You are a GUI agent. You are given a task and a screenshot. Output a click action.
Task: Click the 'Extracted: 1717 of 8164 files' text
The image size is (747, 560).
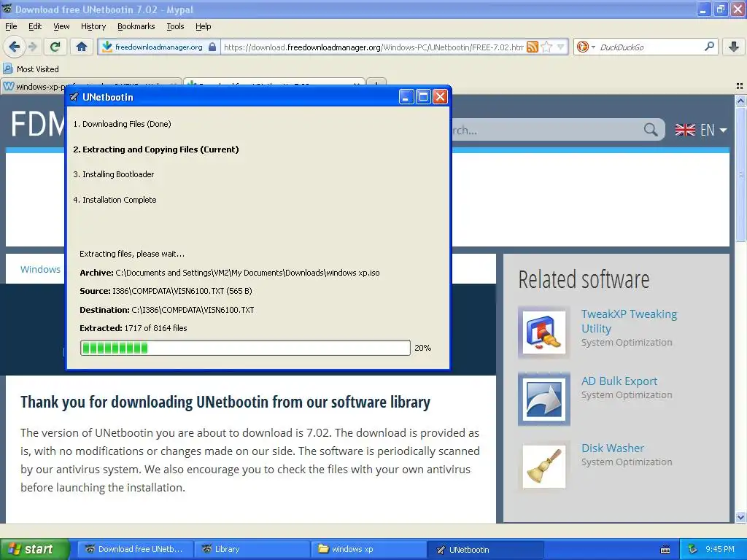[133, 328]
